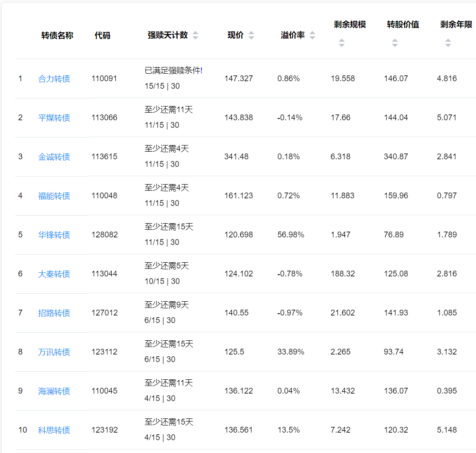476x453 pixels.
Task: Open 招路转债 bond page
Action: [54, 313]
